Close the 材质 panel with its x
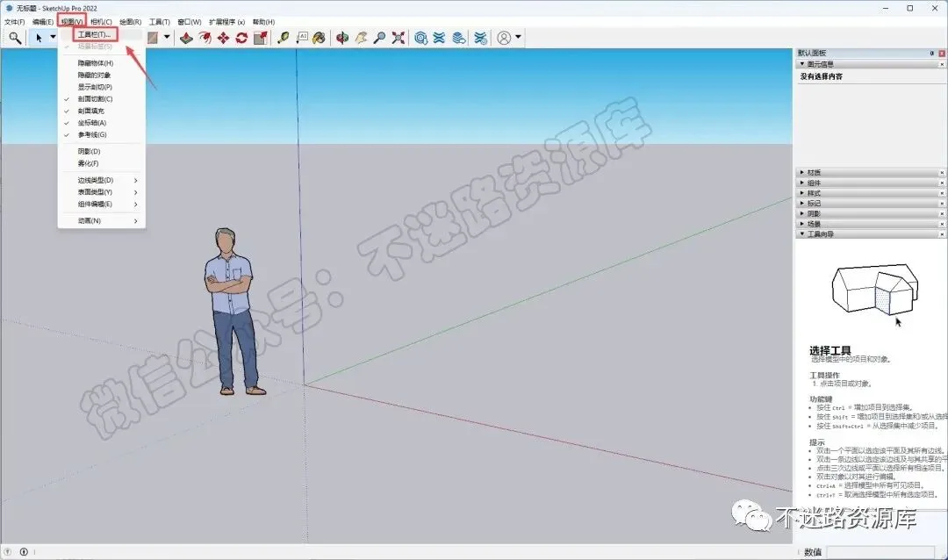Image resolution: width=948 pixels, height=560 pixels. (x=942, y=173)
